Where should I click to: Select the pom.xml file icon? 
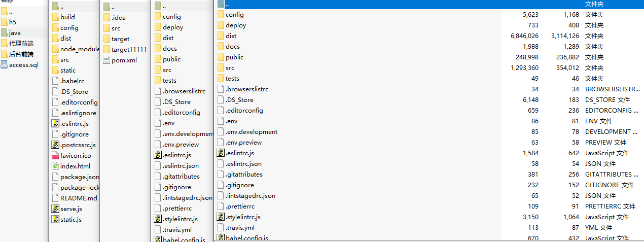click(x=106, y=60)
